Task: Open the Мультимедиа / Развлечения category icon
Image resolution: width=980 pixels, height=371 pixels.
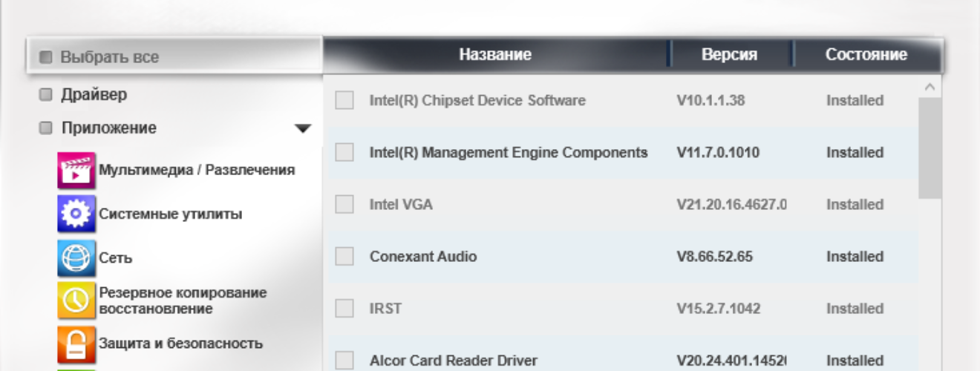Action: pos(76,170)
